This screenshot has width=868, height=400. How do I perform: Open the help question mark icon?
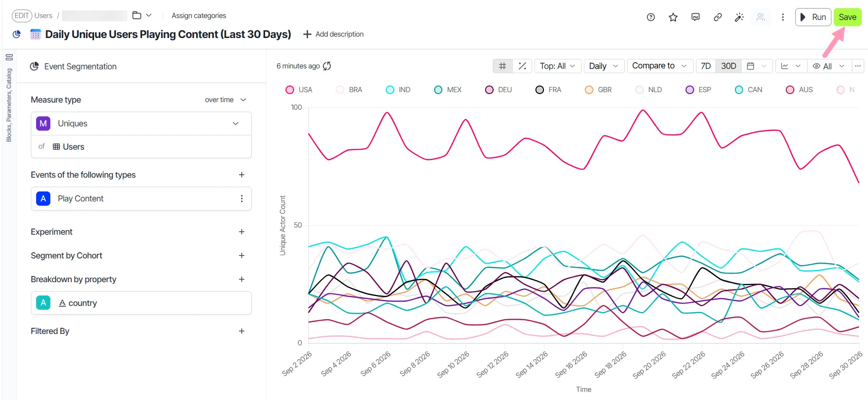[x=651, y=17]
